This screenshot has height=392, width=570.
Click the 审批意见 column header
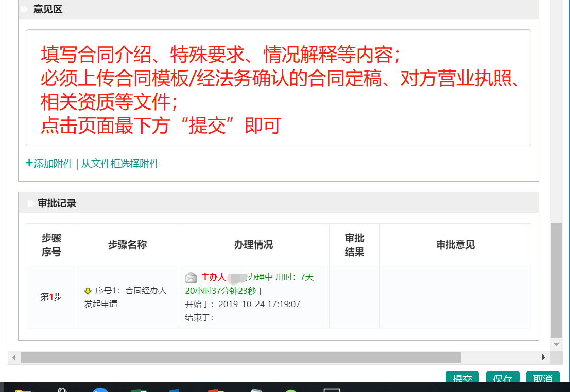(x=455, y=245)
